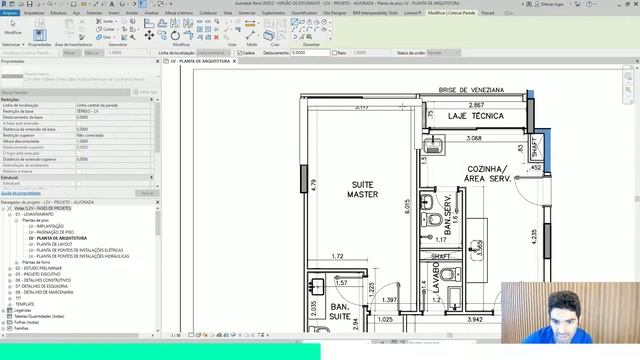Click the highlighted thin lines quick access icon

point(142,4)
